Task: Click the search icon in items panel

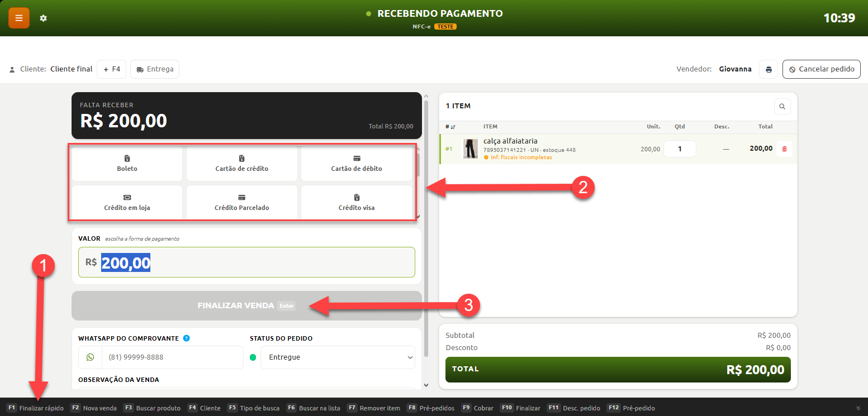Action: coord(782,106)
